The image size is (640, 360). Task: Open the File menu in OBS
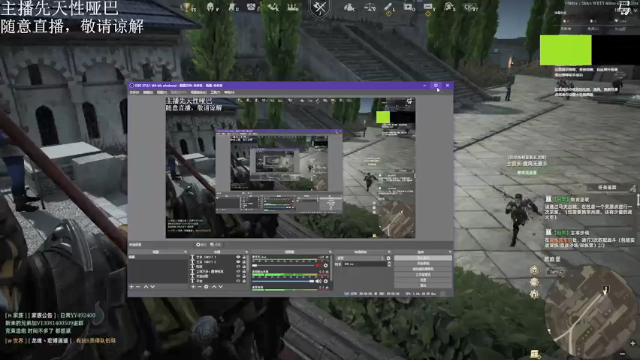134,93
